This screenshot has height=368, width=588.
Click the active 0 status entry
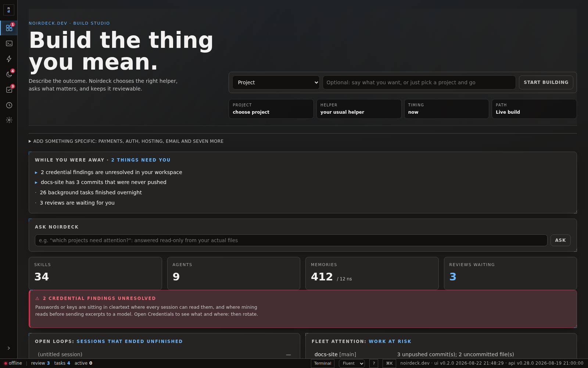click(83, 363)
